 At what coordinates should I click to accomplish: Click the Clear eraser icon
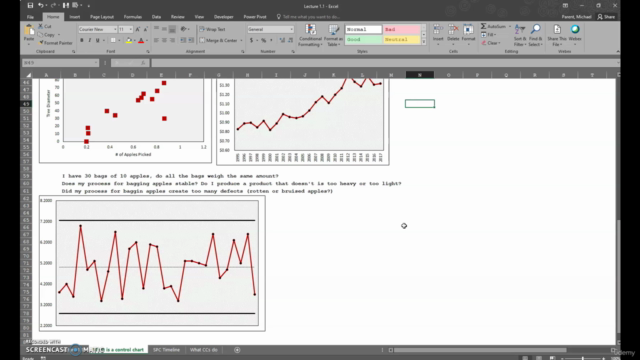(x=484, y=43)
